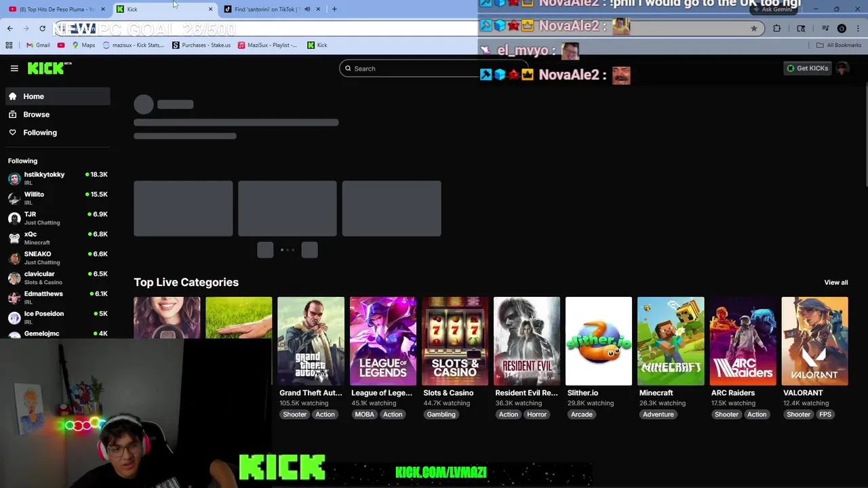Viewport: 868px width, 488px height.
Task: Open the Purchases Stake.us bookmark
Action: point(201,45)
